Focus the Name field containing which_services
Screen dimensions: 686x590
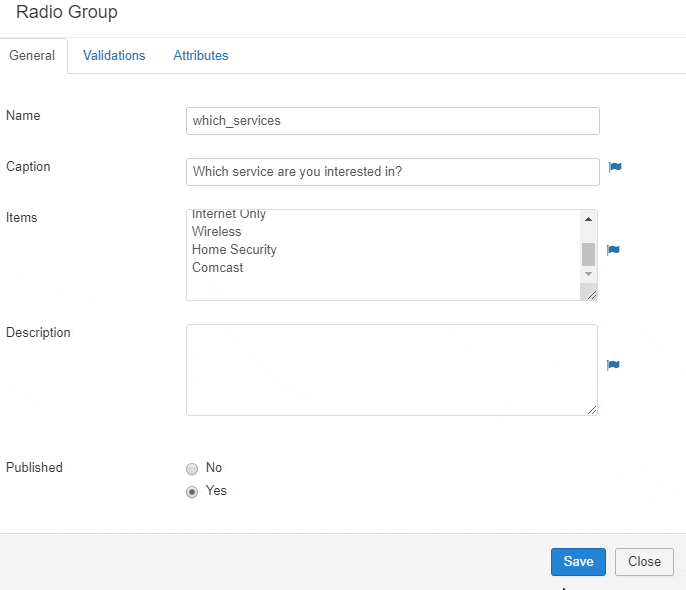pos(393,121)
